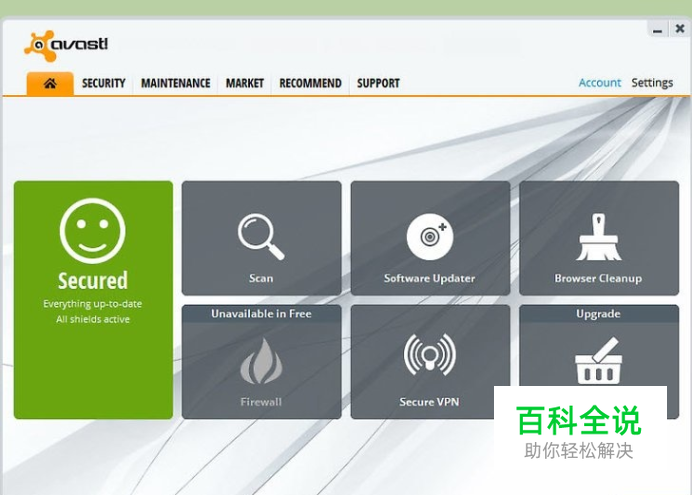The image size is (692, 495).
Task: Click the Browser Cleanup broom icon
Action: pos(598,237)
